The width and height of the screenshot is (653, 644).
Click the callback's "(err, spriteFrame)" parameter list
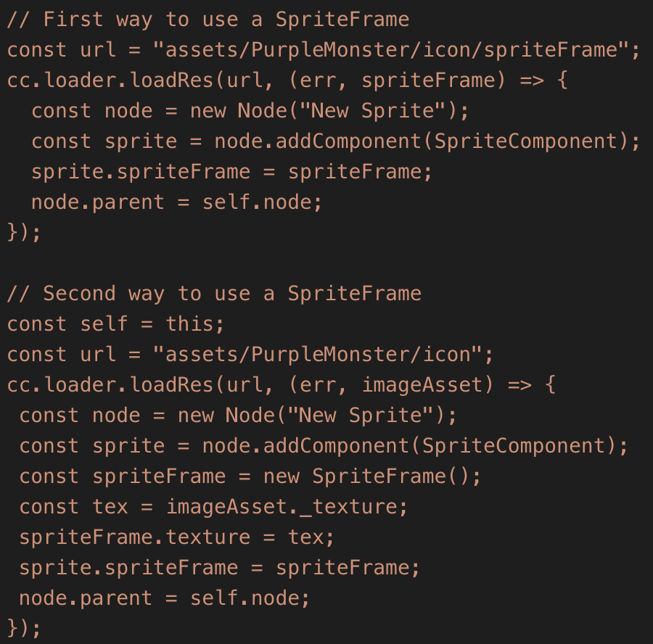coord(397,80)
